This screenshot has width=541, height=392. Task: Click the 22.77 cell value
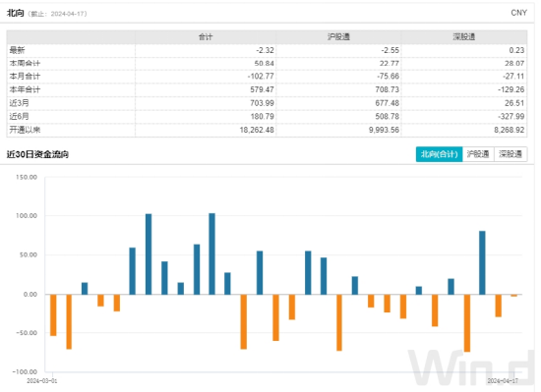pos(390,64)
